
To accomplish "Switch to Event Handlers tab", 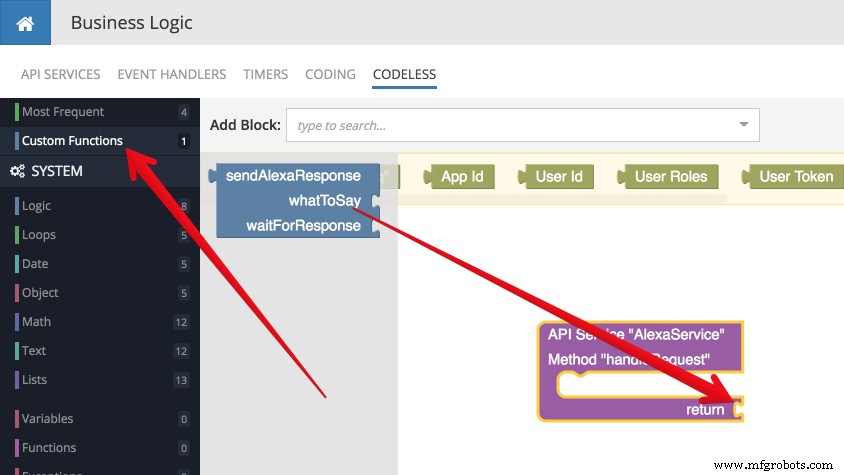I will [x=171, y=74].
